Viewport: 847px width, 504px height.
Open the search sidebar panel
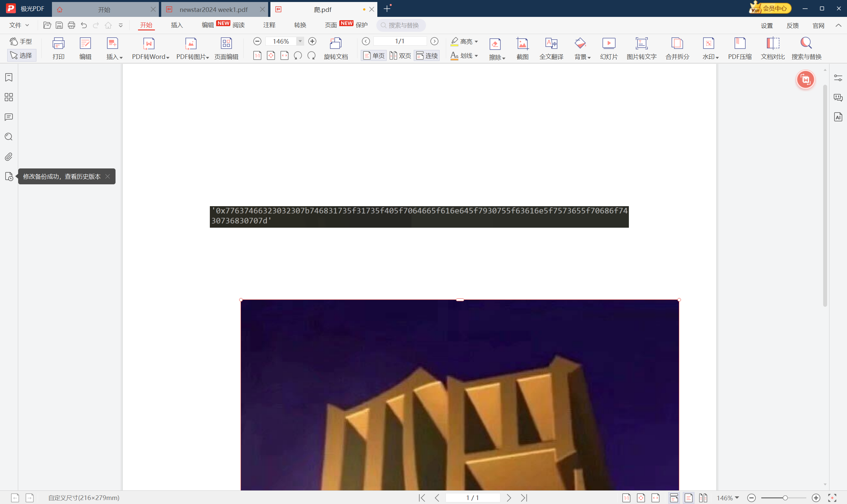click(x=9, y=137)
